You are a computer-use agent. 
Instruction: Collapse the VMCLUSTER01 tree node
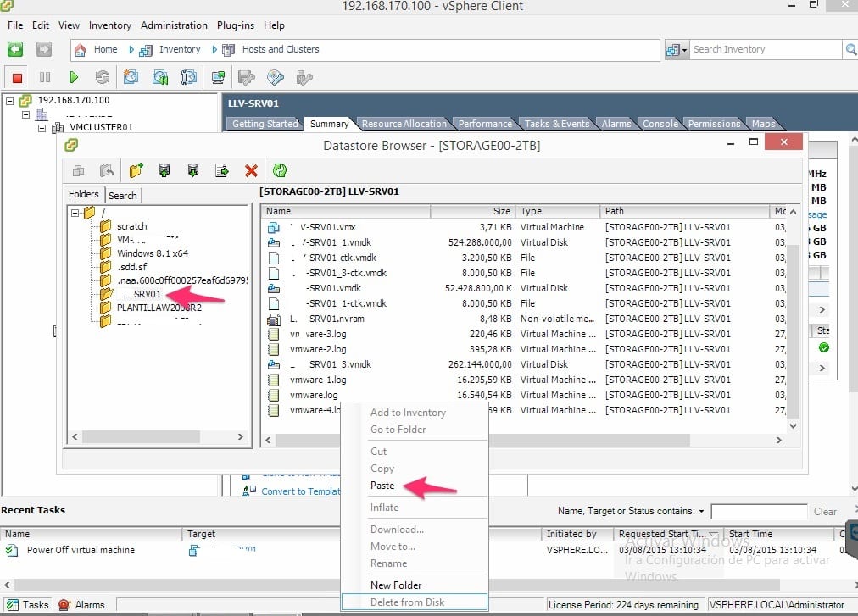click(42, 129)
